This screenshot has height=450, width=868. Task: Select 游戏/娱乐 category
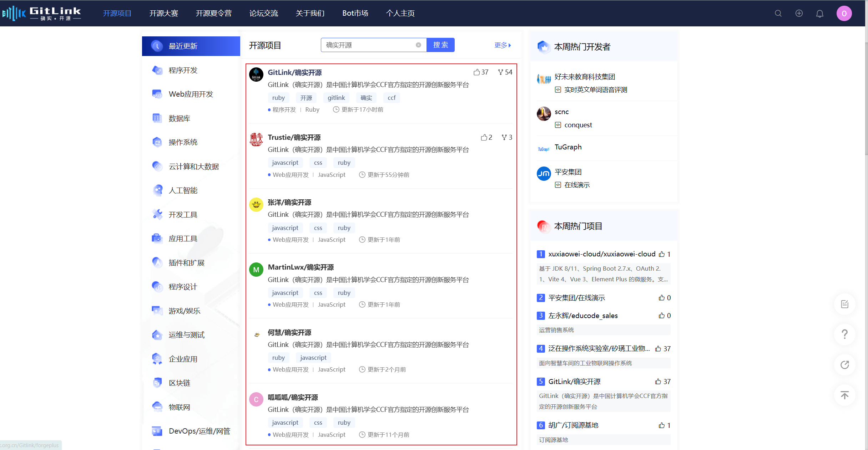[191, 311]
